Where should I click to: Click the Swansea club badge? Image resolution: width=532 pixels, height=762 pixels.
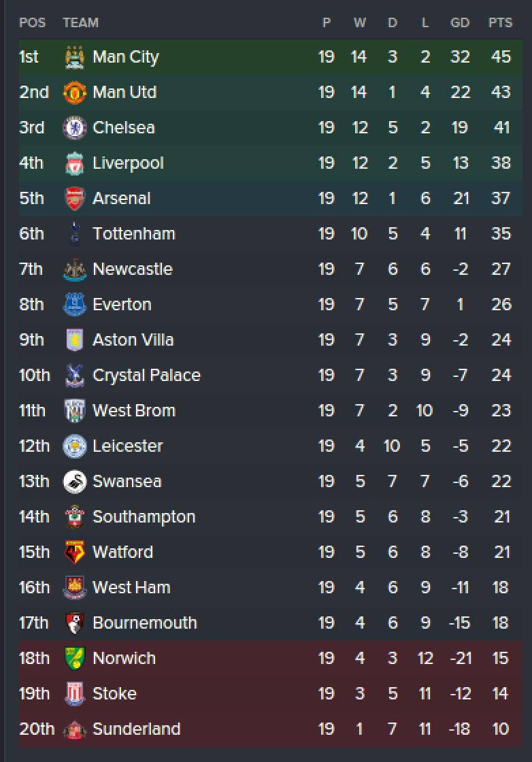75,482
